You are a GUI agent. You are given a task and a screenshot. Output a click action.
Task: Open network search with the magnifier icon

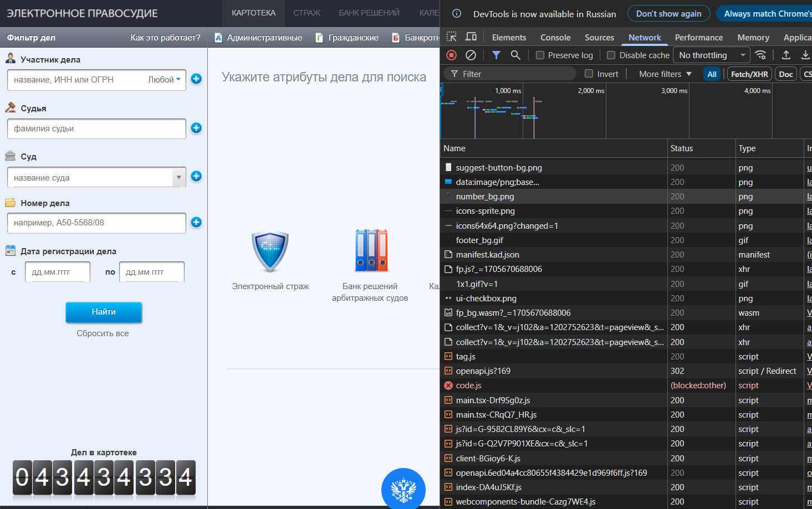(515, 55)
